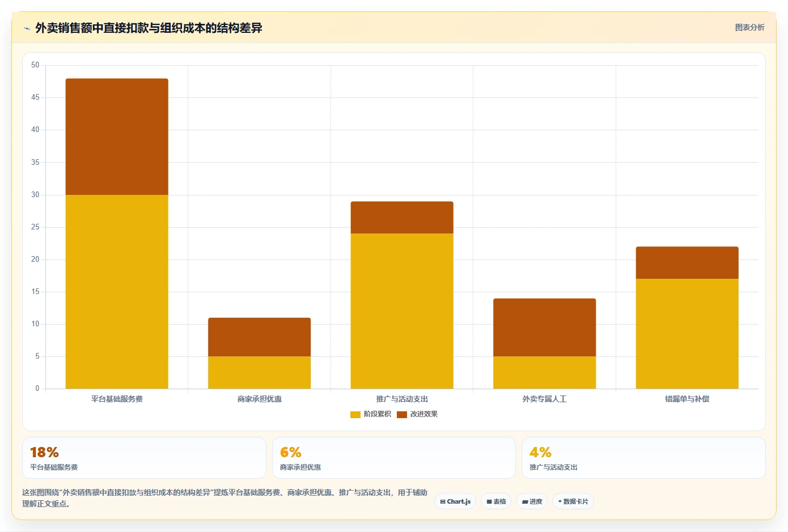Click the 外卖专属人工 x-axis label
The height and width of the screenshot is (532, 788).
pyautogui.click(x=545, y=399)
